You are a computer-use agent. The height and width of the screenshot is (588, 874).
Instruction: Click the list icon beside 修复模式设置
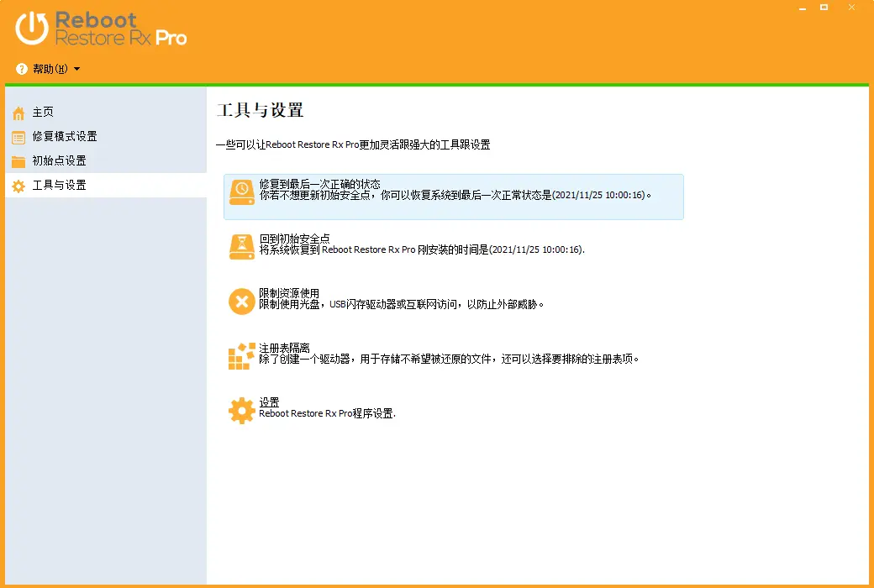(x=18, y=138)
